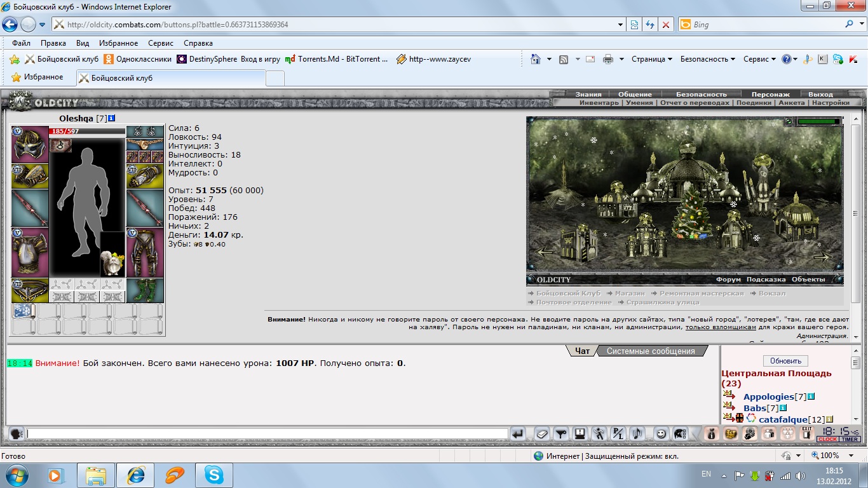The width and height of the screenshot is (868, 488).
Task: Click the two persons friends icon
Action: click(x=769, y=434)
